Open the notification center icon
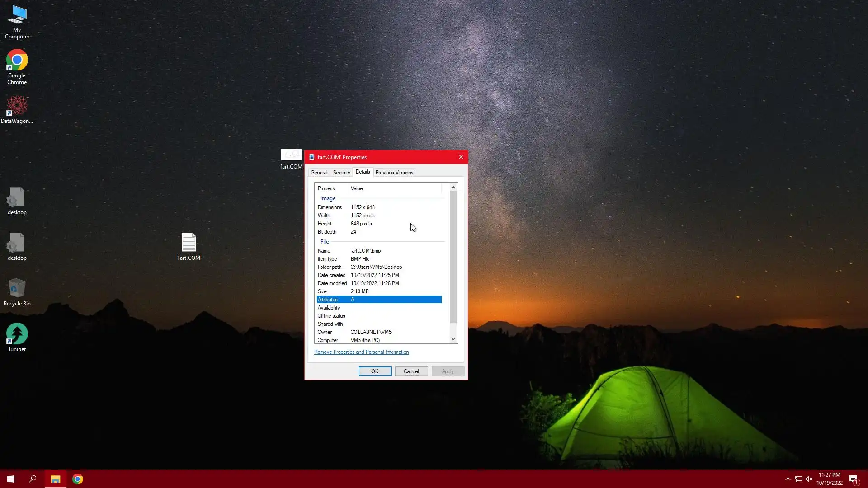868x488 pixels. click(854, 479)
